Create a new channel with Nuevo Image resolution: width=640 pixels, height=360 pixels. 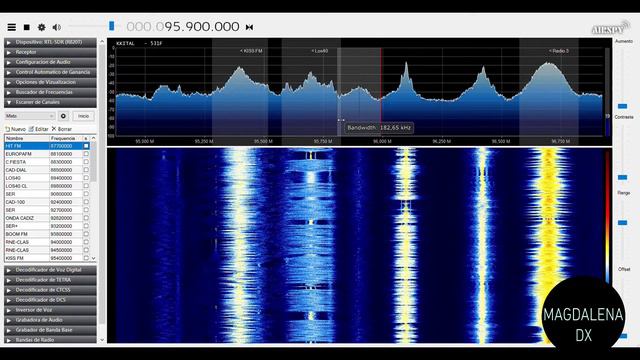coord(16,129)
